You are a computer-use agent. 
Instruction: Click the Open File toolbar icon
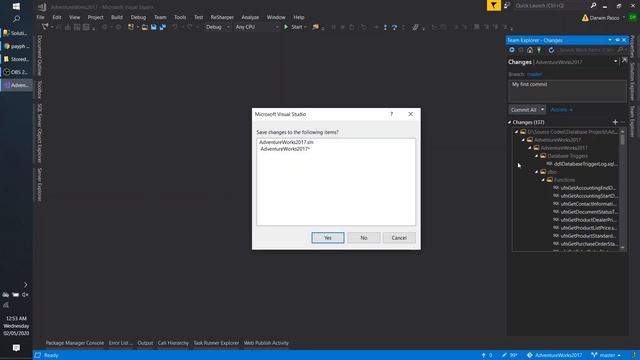144,27
